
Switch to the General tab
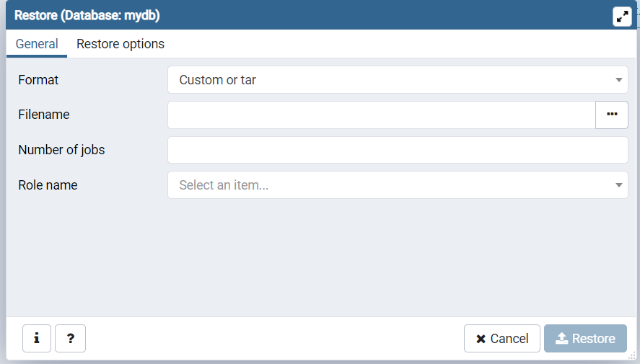37,44
